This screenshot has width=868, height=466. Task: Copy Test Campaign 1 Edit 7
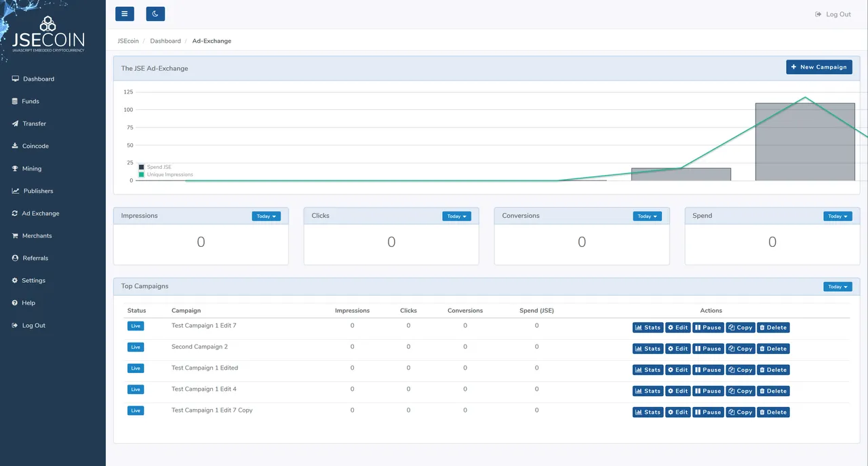click(x=741, y=328)
